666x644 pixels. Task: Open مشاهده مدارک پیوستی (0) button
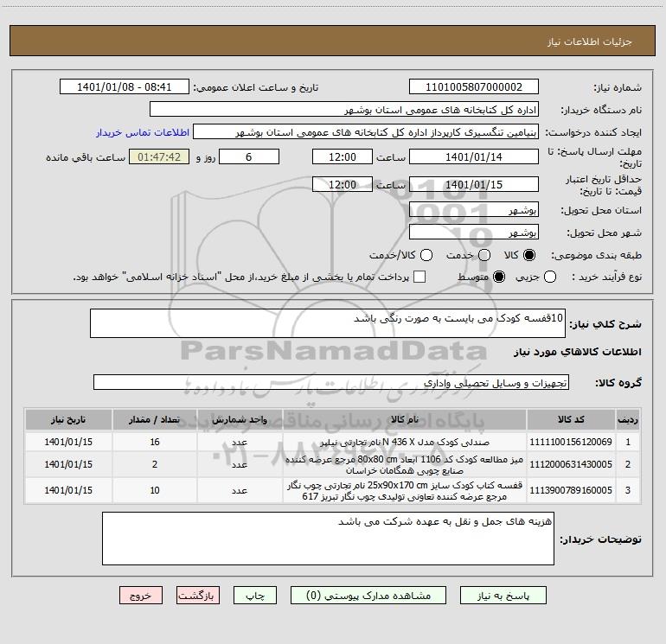pyautogui.click(x=368, y=596)
